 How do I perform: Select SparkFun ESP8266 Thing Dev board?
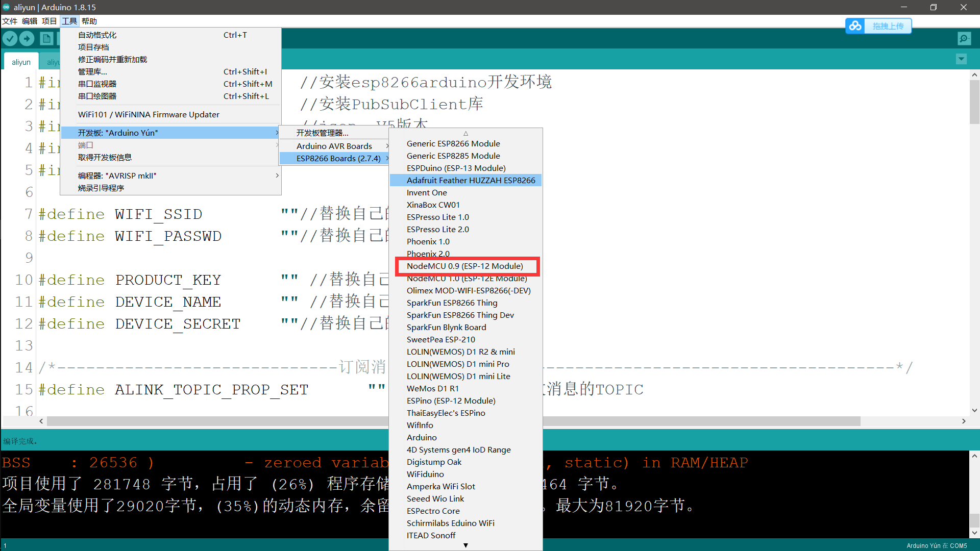click(465, 315)
